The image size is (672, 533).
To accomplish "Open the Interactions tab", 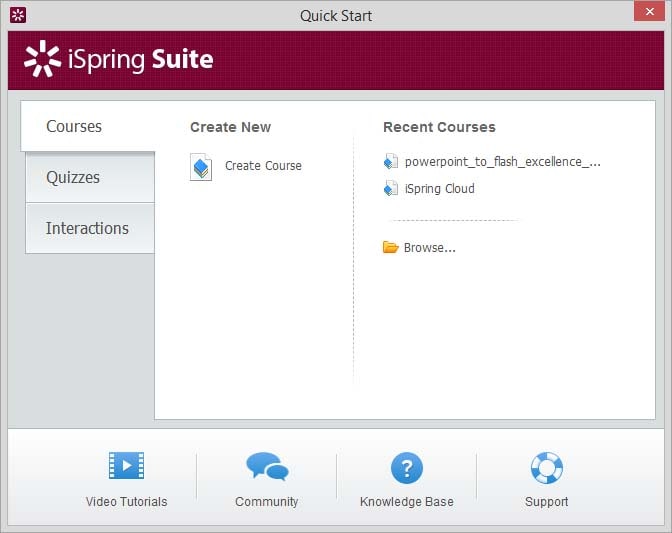I will [88, 228].
